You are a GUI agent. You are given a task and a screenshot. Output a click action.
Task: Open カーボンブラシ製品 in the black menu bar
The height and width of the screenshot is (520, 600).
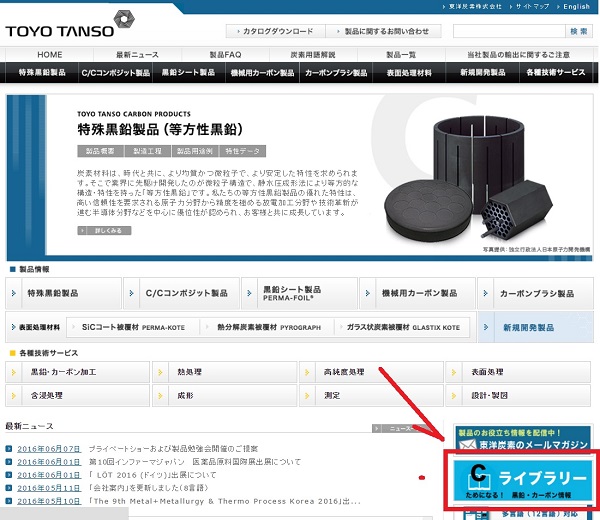(336, 72)
